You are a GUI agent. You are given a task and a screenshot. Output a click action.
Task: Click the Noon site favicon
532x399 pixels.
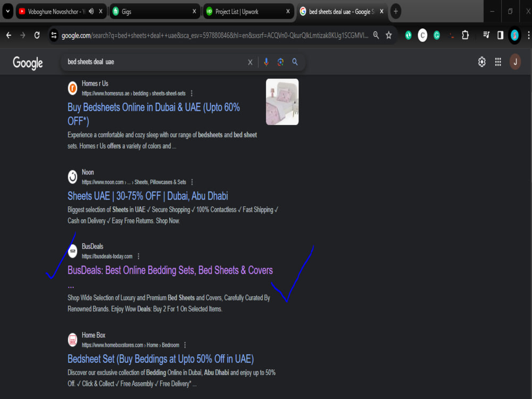72,177
